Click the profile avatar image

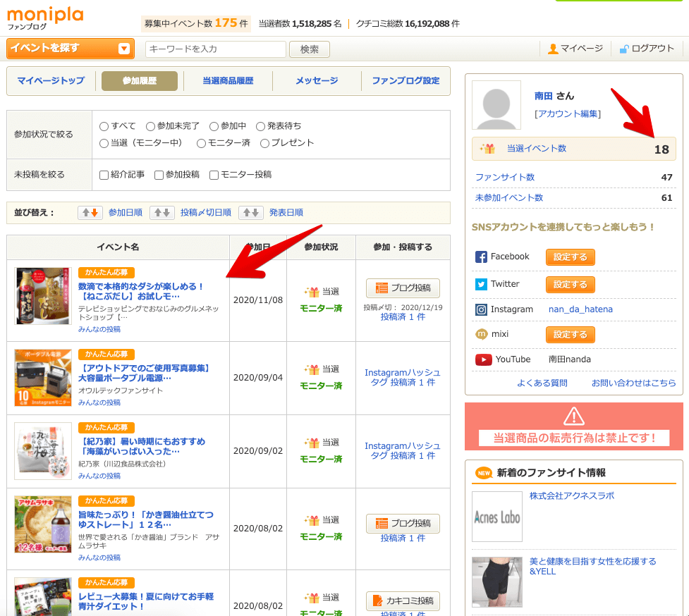[496, 105]
